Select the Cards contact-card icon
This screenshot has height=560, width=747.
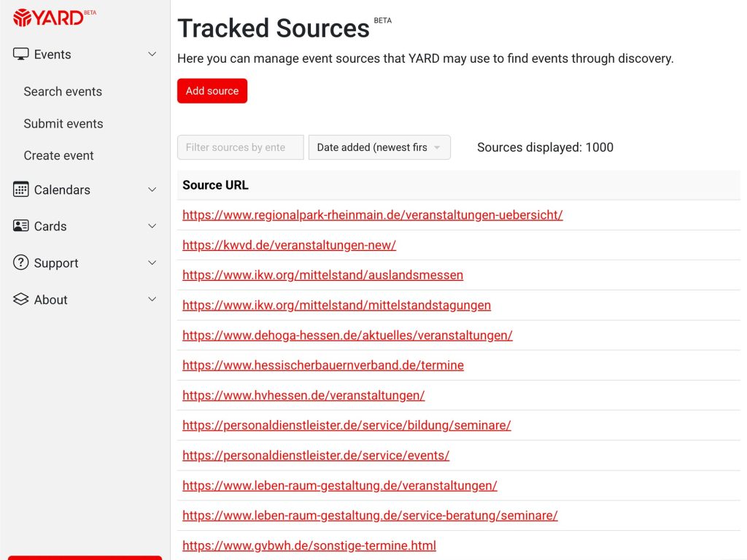[x=20, y=226]
